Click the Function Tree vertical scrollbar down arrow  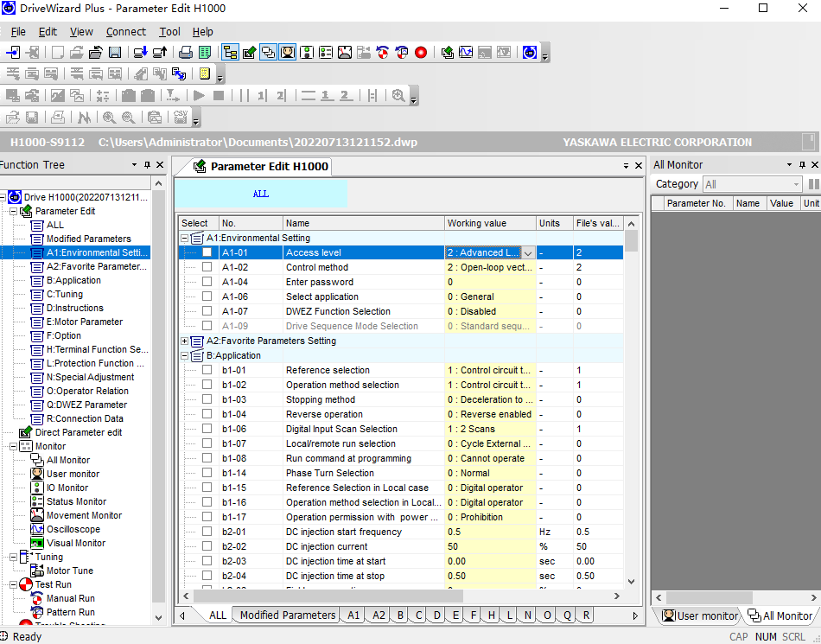point(158,618)
